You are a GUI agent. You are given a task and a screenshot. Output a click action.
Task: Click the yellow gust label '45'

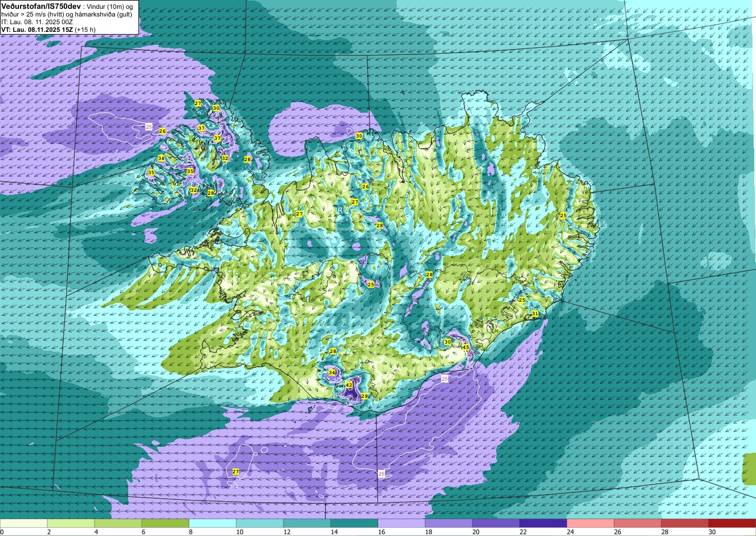(466, 347)
